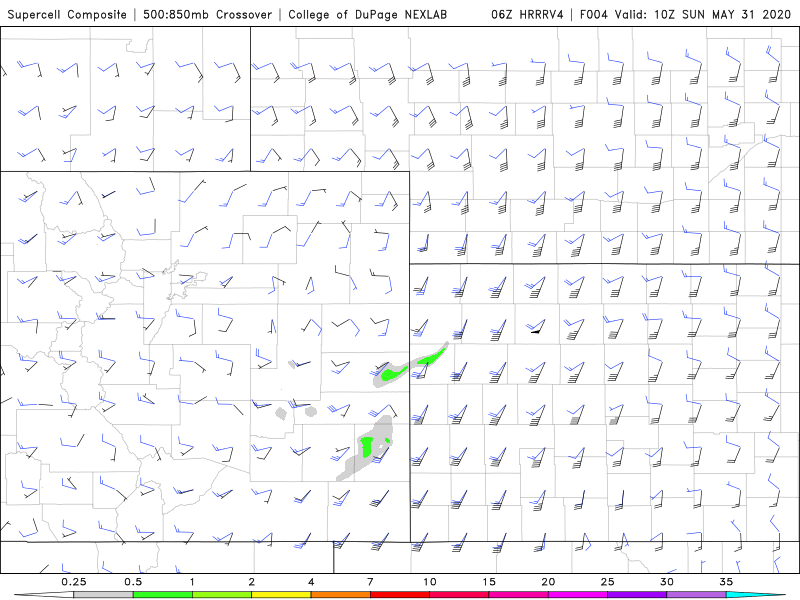Click the "06Z HRRRV4" model label
The width and height of the screenshot is (800, 600).
pyautogui.click(x=527, y=15)
